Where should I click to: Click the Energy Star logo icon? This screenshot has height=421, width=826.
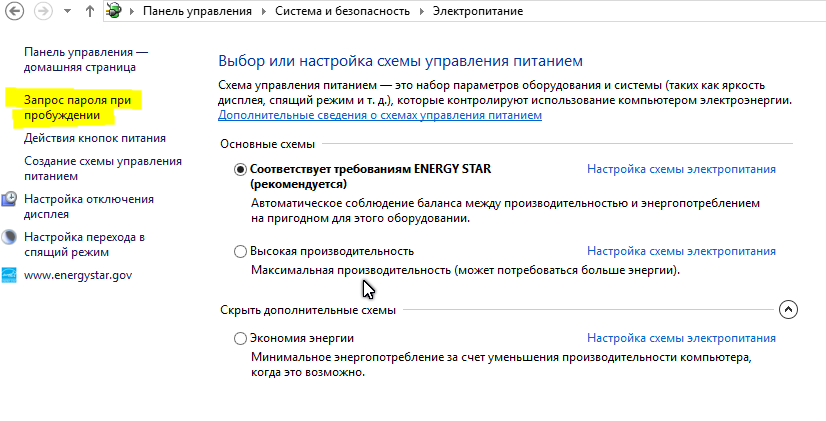point(9,275)
